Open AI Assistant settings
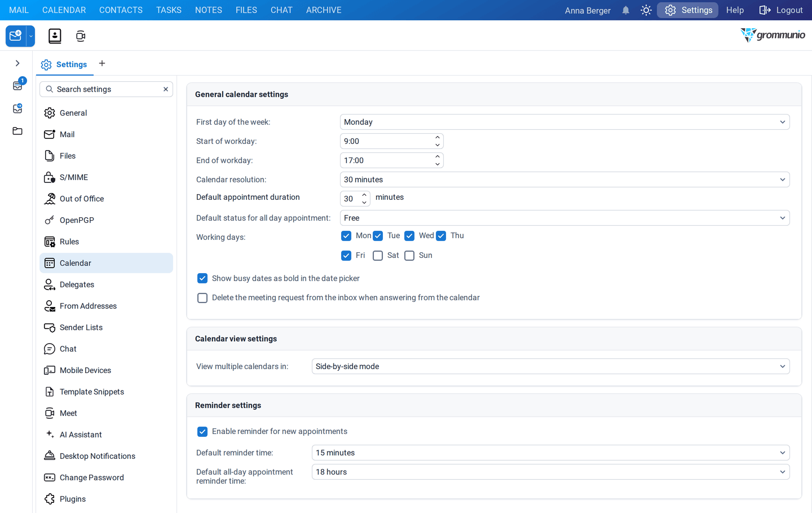 coord(106,435)
